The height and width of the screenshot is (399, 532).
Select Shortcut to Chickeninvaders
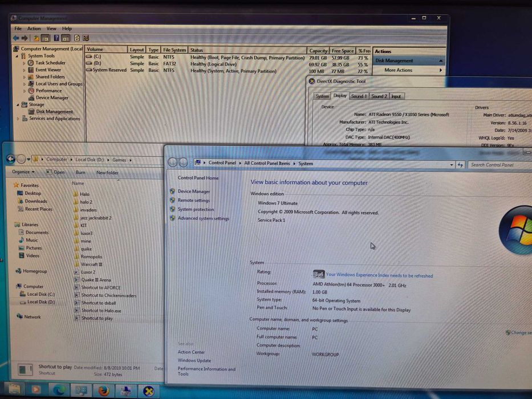tap(108, 295)
